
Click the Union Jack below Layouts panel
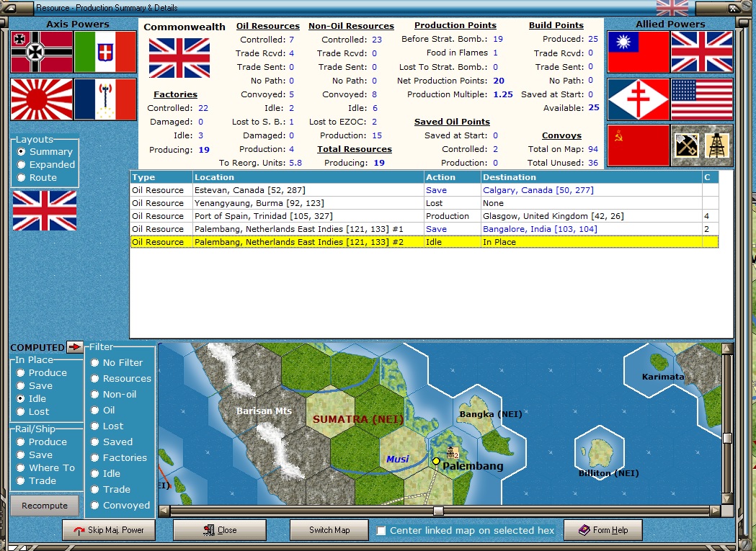(x=45, y=210)
